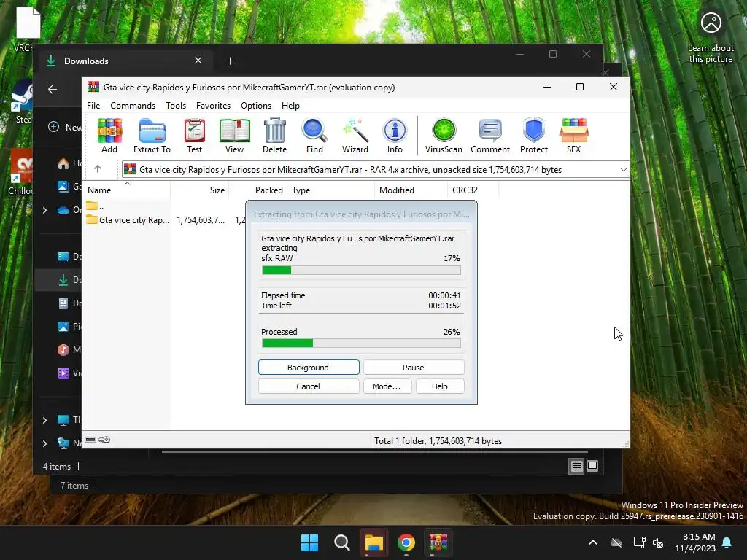This screenshot has height=560, width=747.
Task: Select the Delete toolbar icon
Action: point(275,136)
